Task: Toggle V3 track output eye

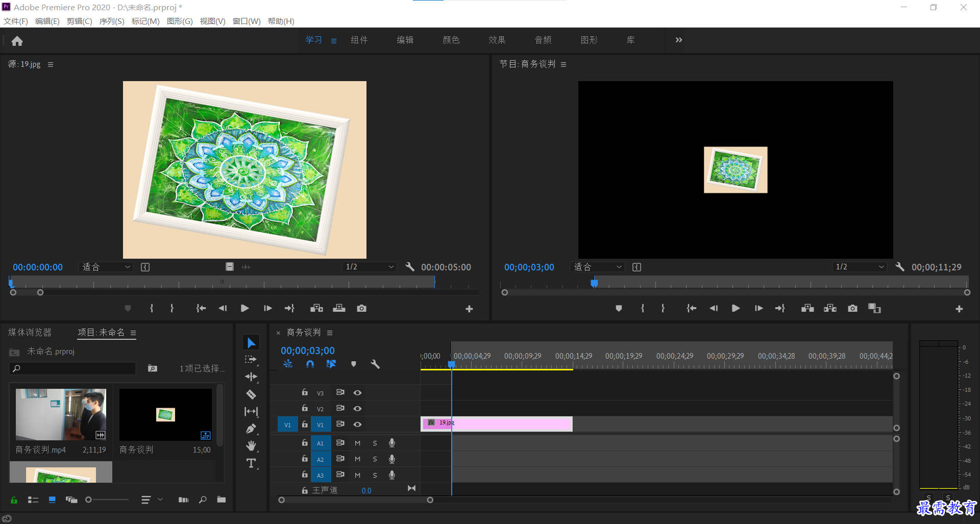Action: tap(357, 392)
